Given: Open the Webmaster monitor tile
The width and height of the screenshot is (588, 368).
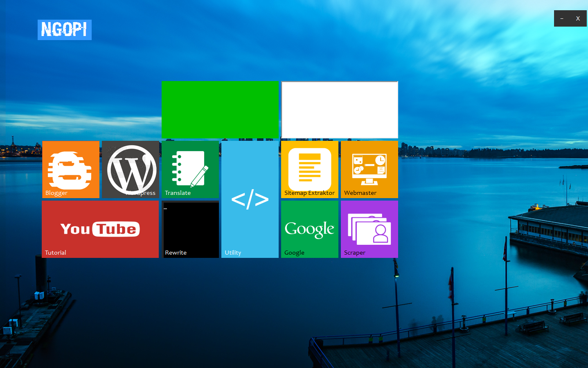Looking at the screenshot, I should coord(369,169).
